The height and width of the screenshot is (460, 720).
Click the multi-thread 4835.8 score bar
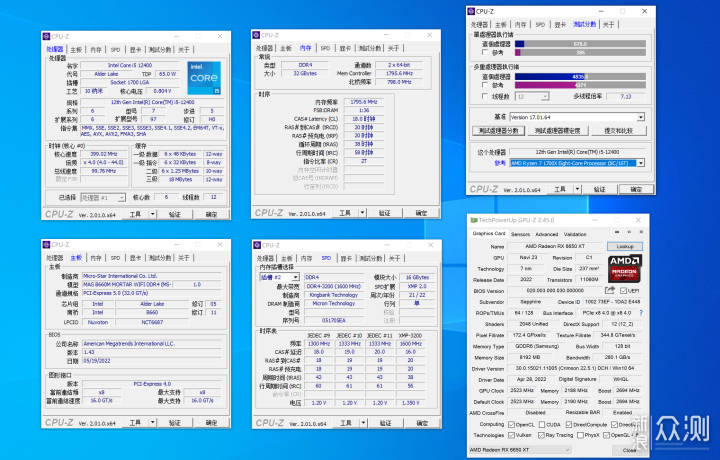(x=580, y=77)
